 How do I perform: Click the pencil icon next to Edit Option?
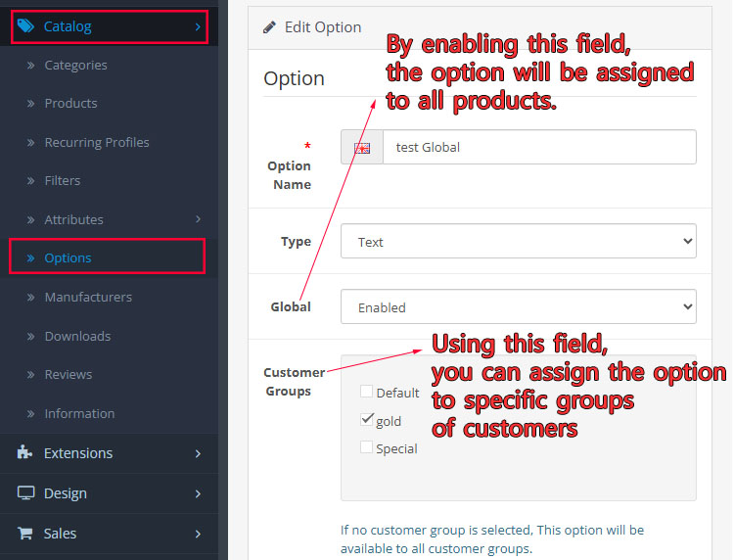270,27
